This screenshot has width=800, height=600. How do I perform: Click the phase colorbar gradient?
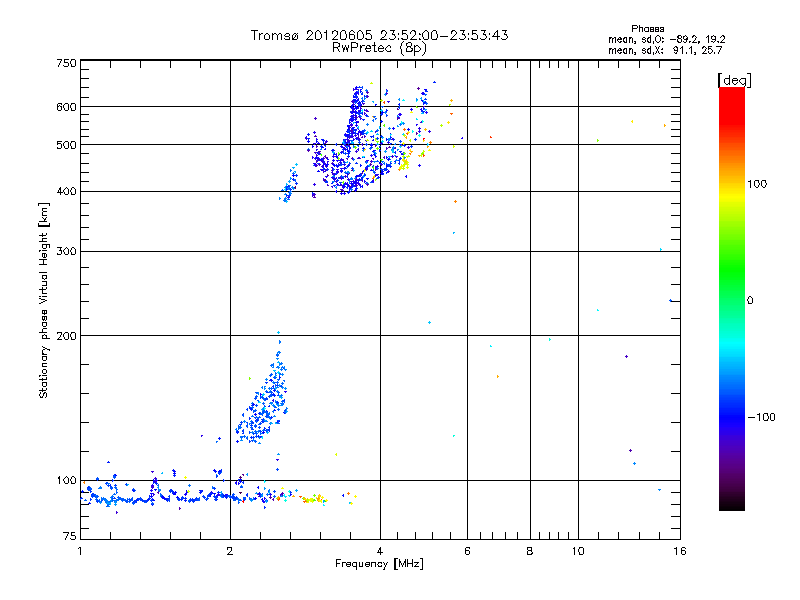click(x=732, y=298)
